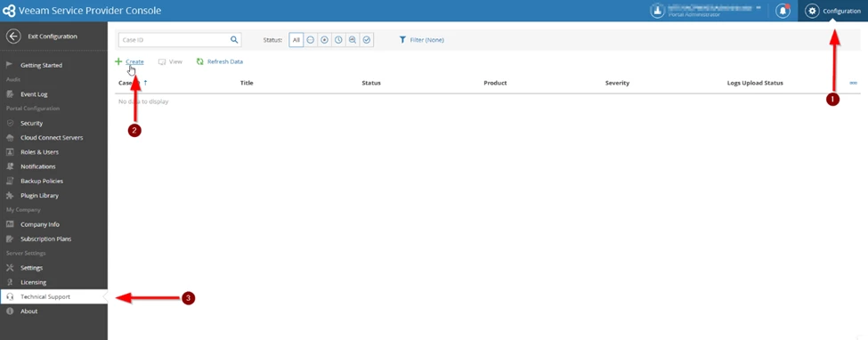This screenshot has width=868, height=340.
Task: Sort by the Severity column header
Action: (617, 83)
